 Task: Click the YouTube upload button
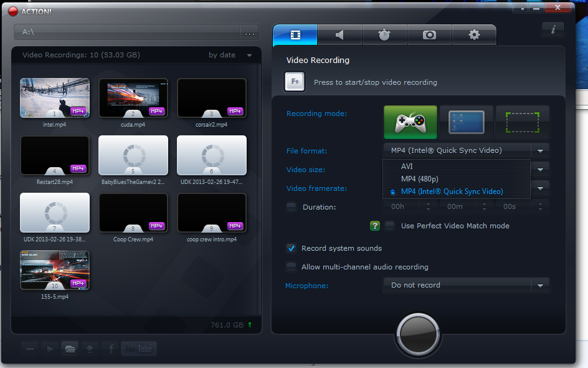click(138, 349)
